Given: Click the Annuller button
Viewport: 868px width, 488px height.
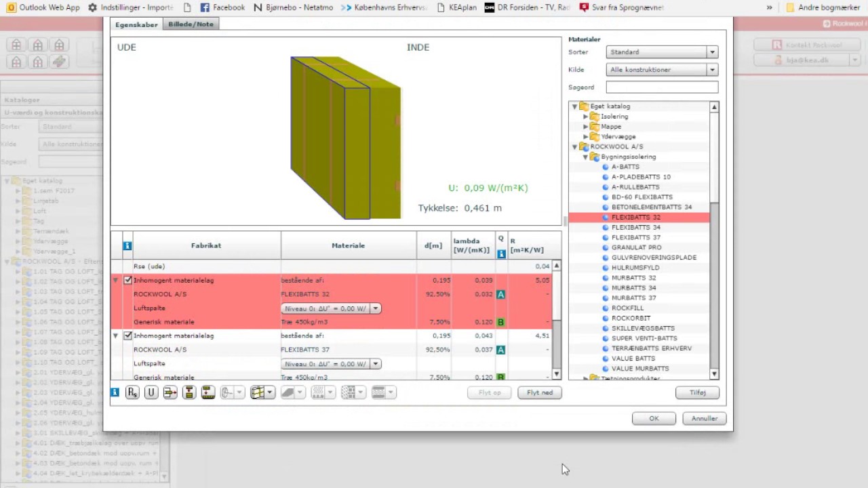Looking at the screenshot, I should pos(705,418).
